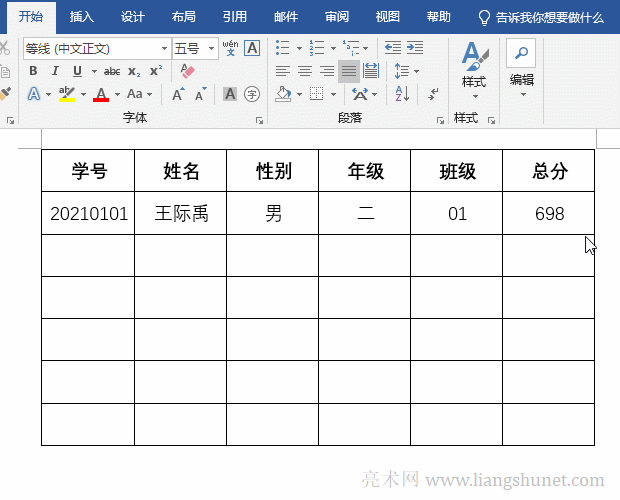
Task: Click the Multilevel List icon
Action: click(351, 48)
